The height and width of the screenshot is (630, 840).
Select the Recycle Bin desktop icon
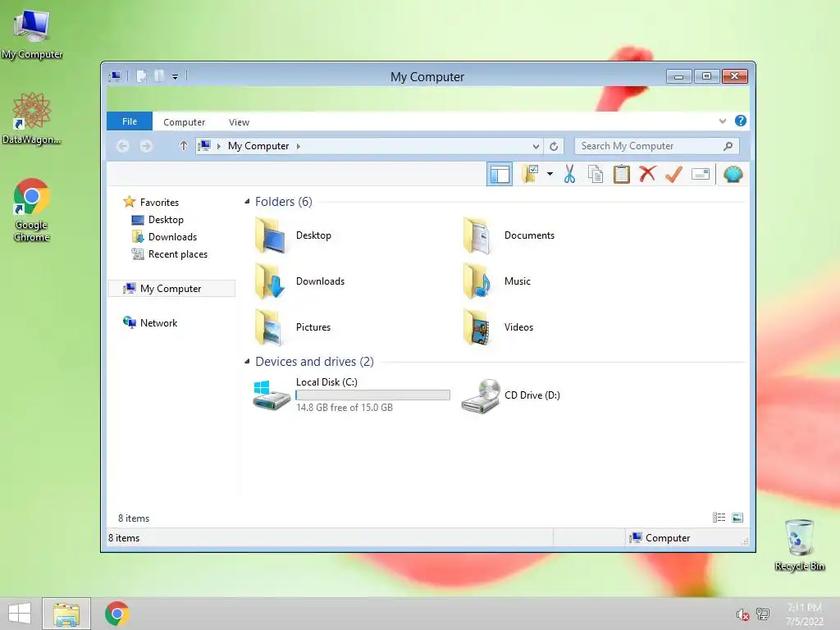click(x=799, y=545)
